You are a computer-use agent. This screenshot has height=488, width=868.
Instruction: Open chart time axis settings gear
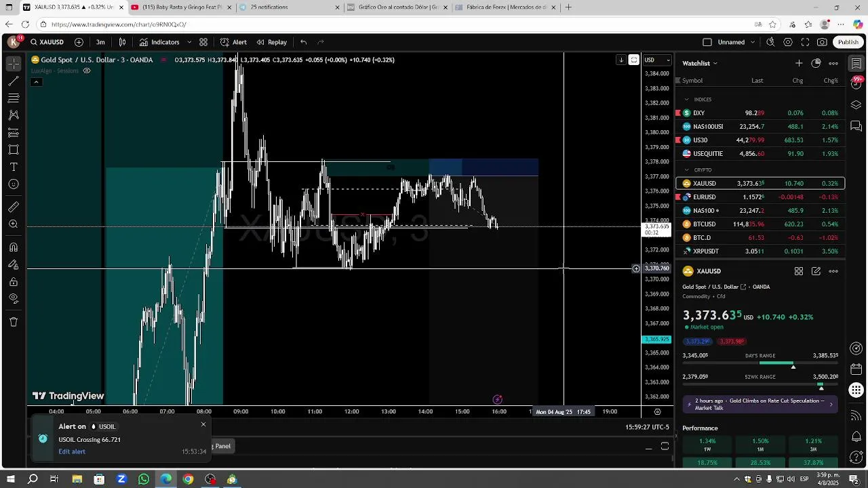tap(656, 411)
